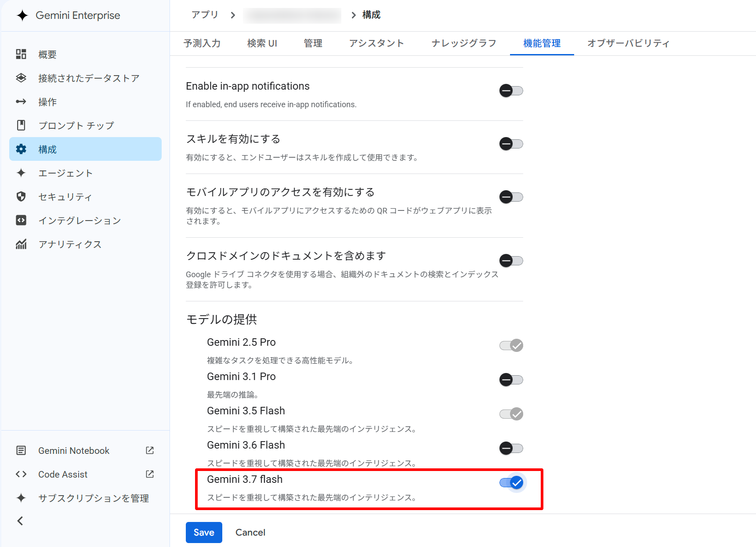Click the Gemini Enterprise sparkle logo
The height and width of the screenshot is (547, 756).
[22, 15]
